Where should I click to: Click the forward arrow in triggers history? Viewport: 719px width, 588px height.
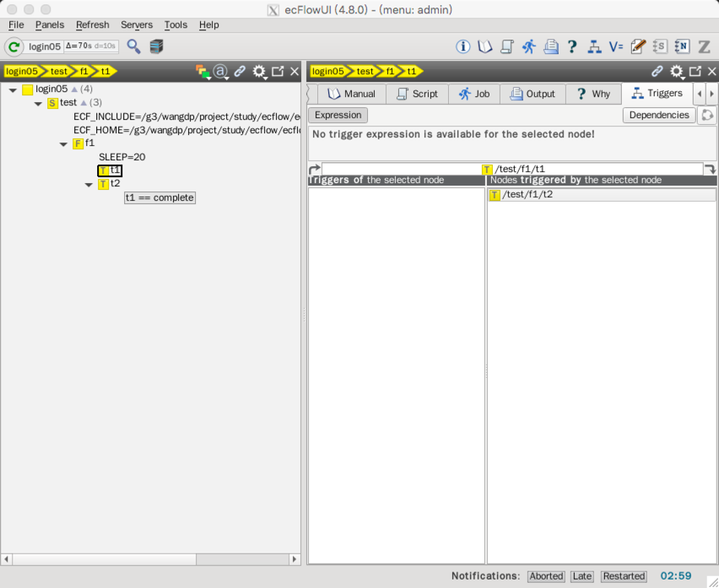click(710, 169)
